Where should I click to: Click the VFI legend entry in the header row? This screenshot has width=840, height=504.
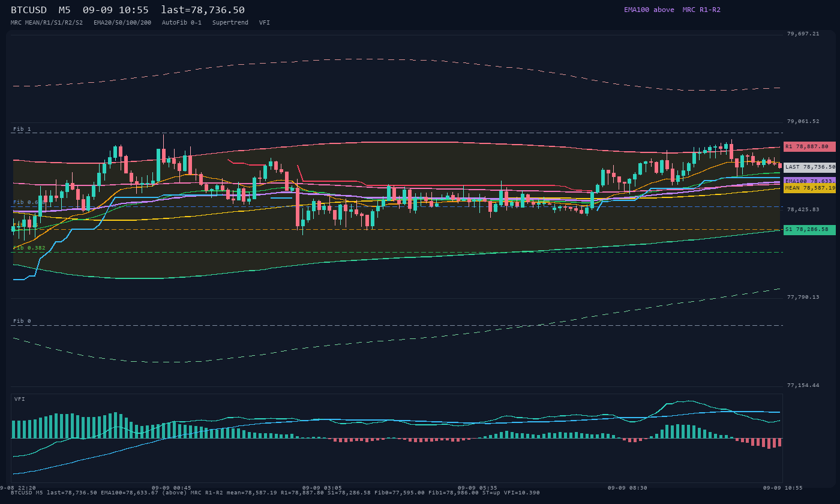click(265, 22)
